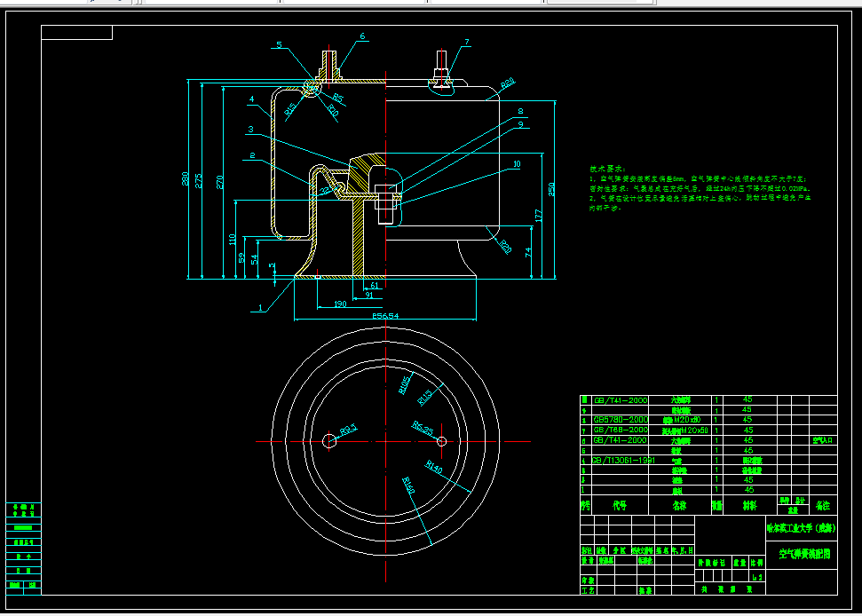The height and width of the screenshot is (616, 862).
Task: Select the M20x80 bolt name cell
Action: 682,420
